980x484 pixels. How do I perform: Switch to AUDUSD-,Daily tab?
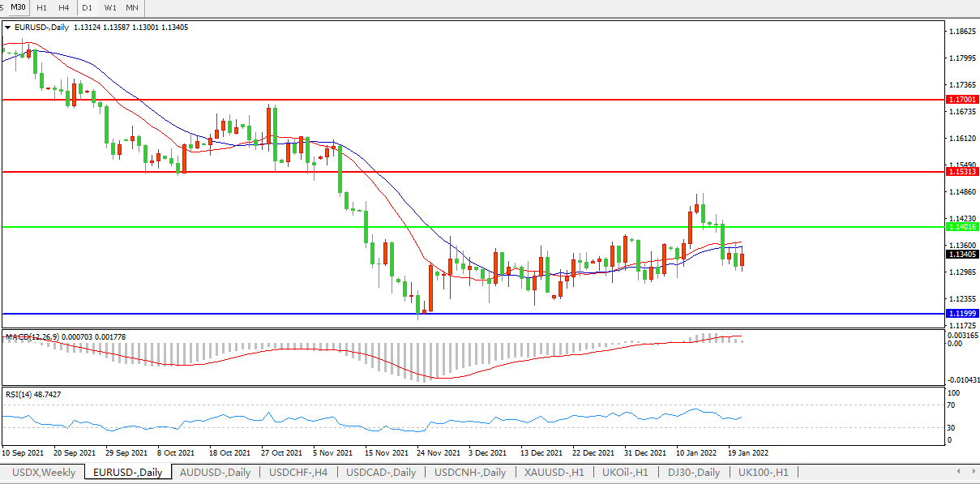[215, 472]
